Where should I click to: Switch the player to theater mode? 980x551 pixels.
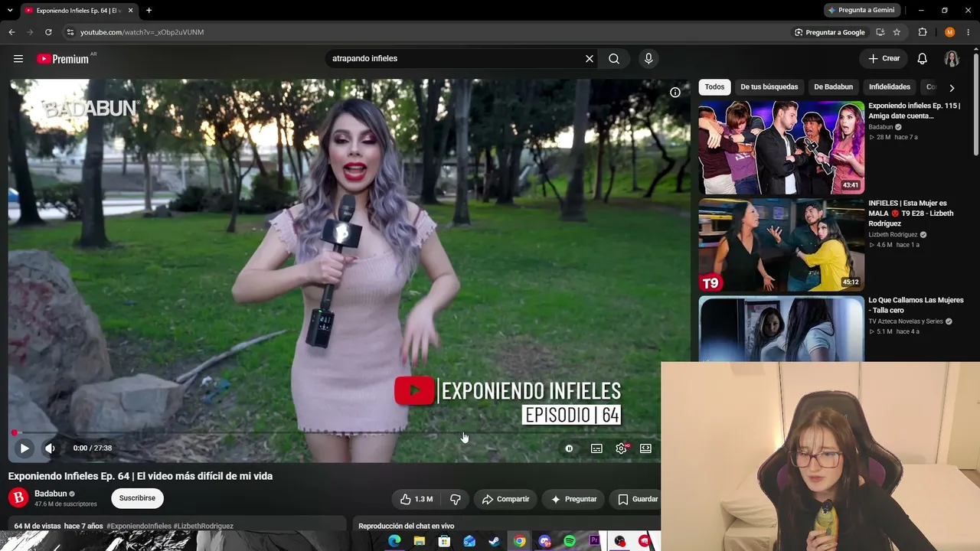pos(645,448)
